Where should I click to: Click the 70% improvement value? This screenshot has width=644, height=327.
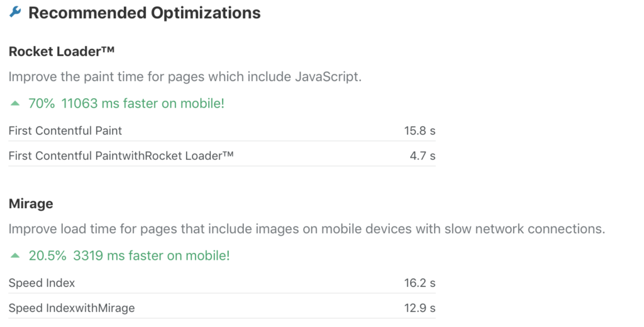[x=42, y=103]
